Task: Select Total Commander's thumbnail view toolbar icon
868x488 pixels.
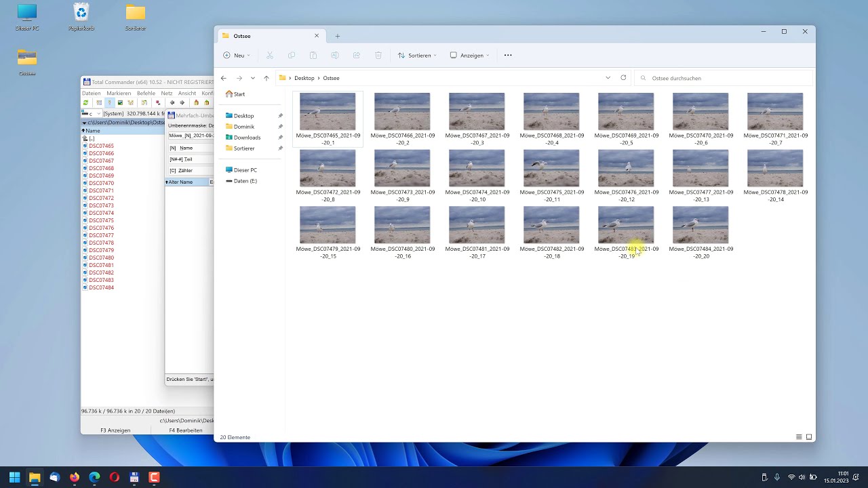Action: tap(120, 102)
